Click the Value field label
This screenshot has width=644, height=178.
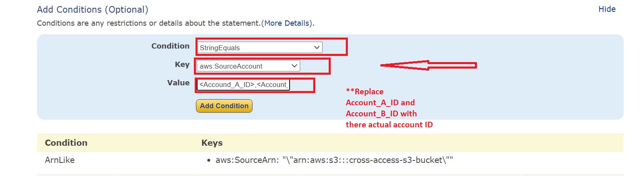(178, 83)
